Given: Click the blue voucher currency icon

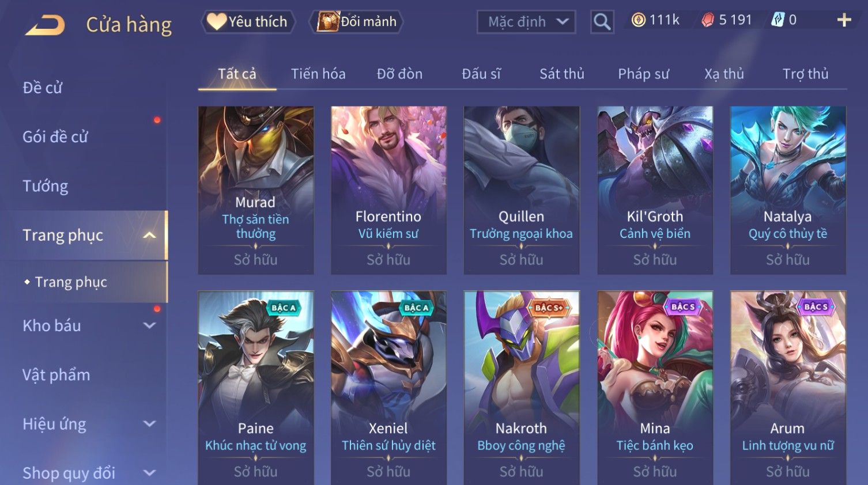Looking at the screenshot, I should pyautogui.click(x=778, y=20).
